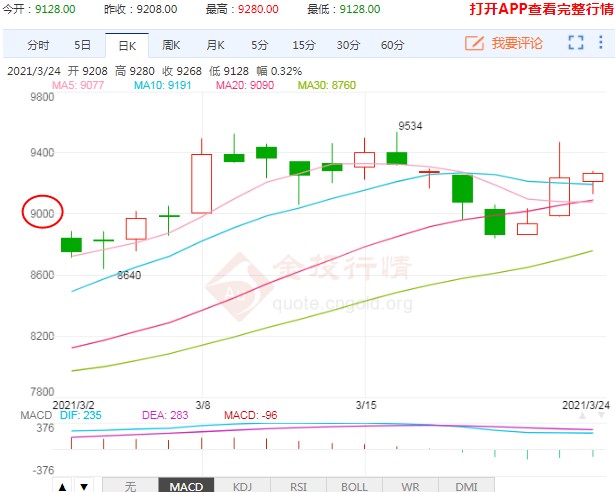Click the down arrow below the MACD panel
This screenshot has width=616, height=492.
click(83, 486)
